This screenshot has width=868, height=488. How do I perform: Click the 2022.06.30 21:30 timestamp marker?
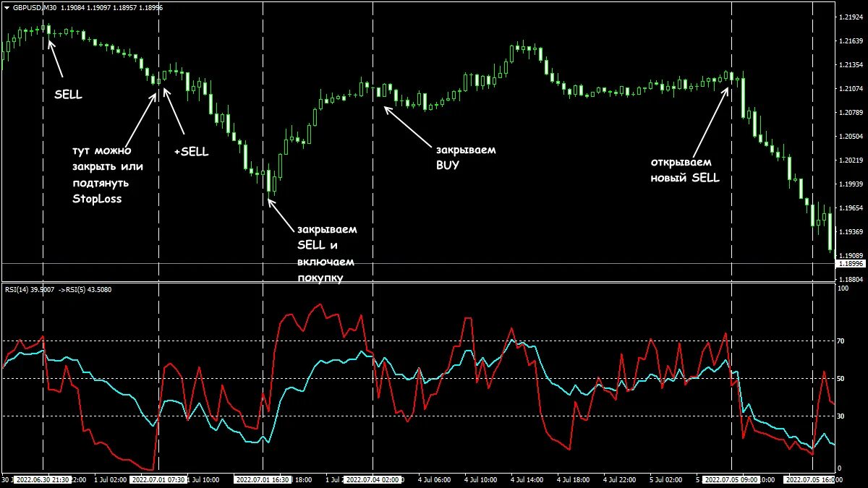click(x=41, y=479)
